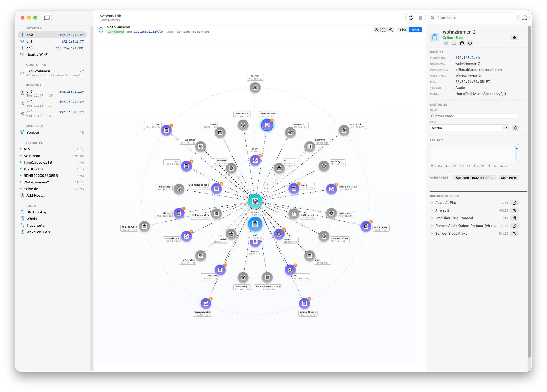Image resolution: width=547 pixels, height=392 pixels.
Task: Select the en1 Wi-Fi interface
Action: click(x=52, y=42)
